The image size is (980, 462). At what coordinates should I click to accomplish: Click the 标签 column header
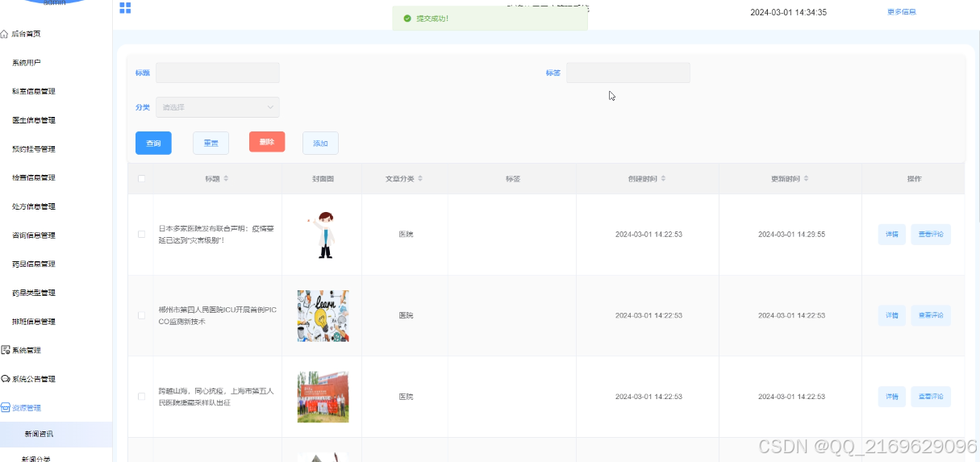pyautogui.click(x=512, y=179)
